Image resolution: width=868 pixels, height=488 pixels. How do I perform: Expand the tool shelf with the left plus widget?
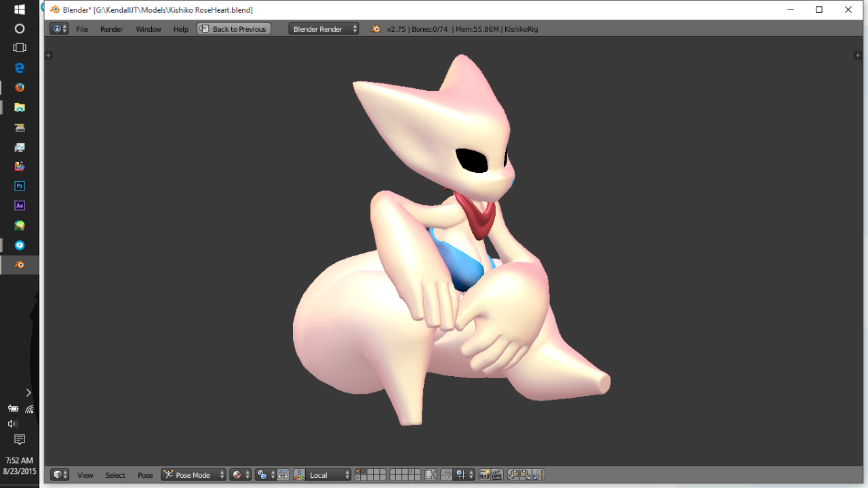click(49, 56)
